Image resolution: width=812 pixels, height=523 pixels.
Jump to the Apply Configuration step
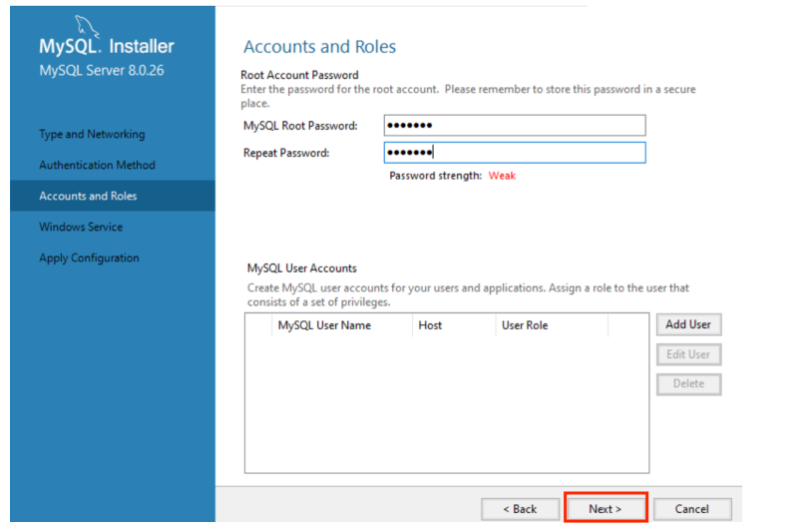tap(89, 259)
